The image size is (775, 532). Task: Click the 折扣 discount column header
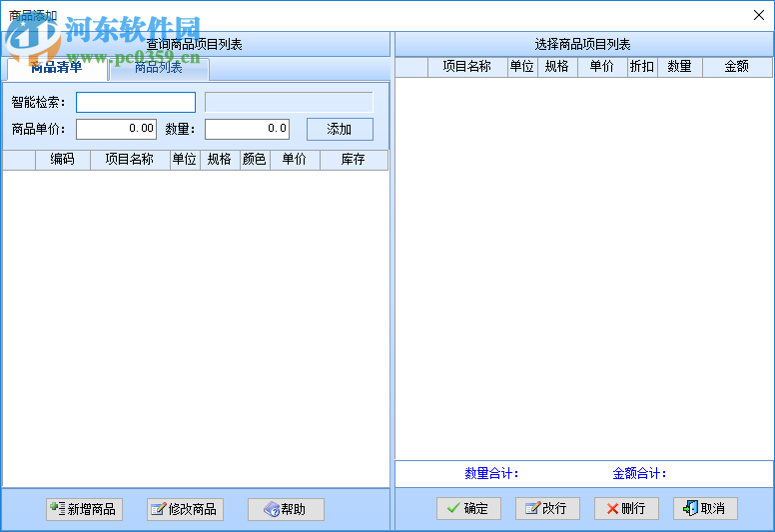(x=642, y=67)
